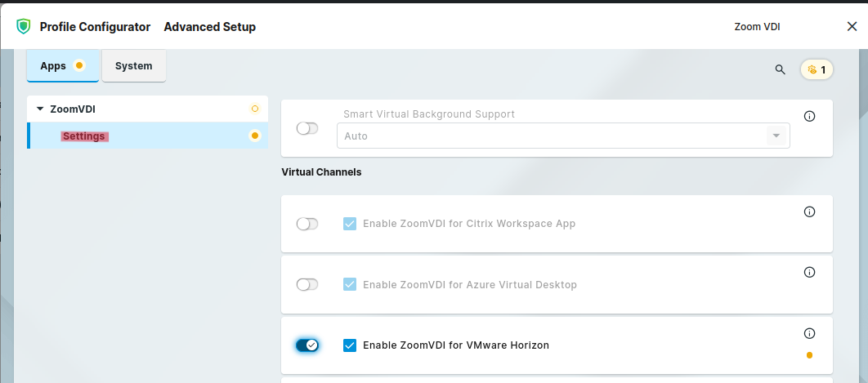Image resolution: width=868 pixels, height=383 pixels.
Task: Turn on the Azure Virtual Desktop toggle
Action: point(307,284)
